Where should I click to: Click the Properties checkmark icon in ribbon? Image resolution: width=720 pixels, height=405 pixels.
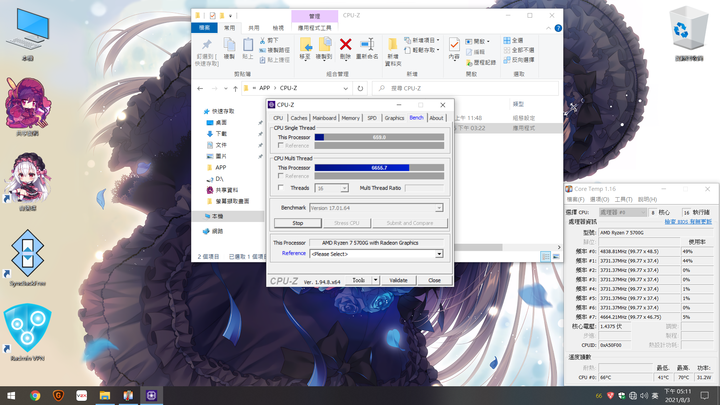pos(454,45)
